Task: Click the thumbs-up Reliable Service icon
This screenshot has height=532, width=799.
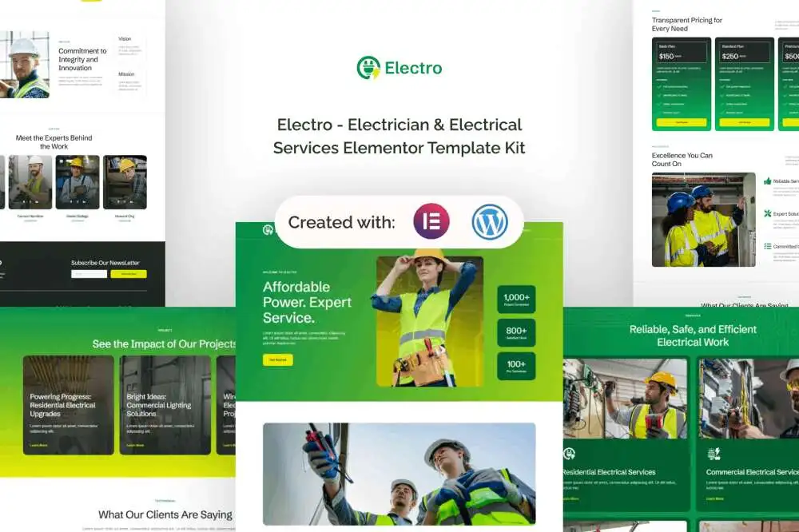Action: click(x=768, y=181)
